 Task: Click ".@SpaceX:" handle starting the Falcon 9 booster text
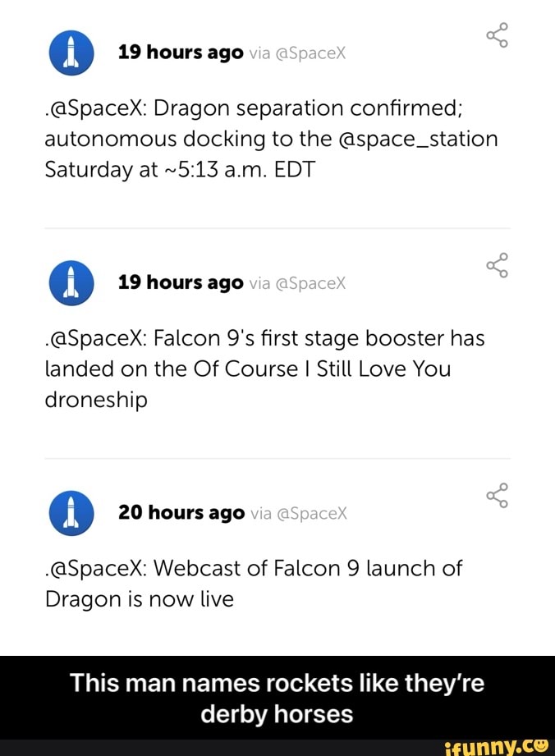pos(96,338)
